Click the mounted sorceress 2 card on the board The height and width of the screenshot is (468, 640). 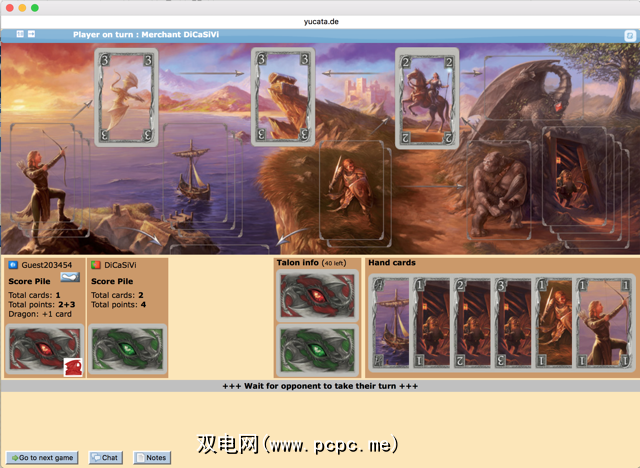(427, 98)
